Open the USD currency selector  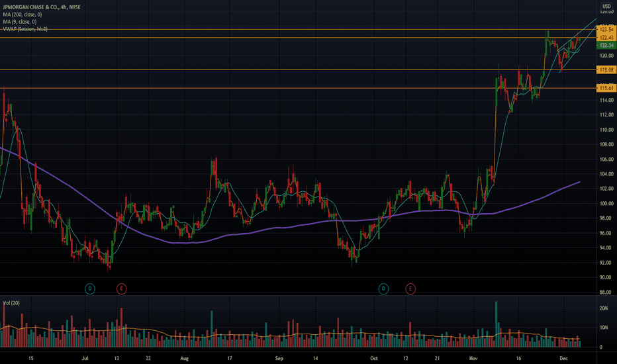click(606, 7)
